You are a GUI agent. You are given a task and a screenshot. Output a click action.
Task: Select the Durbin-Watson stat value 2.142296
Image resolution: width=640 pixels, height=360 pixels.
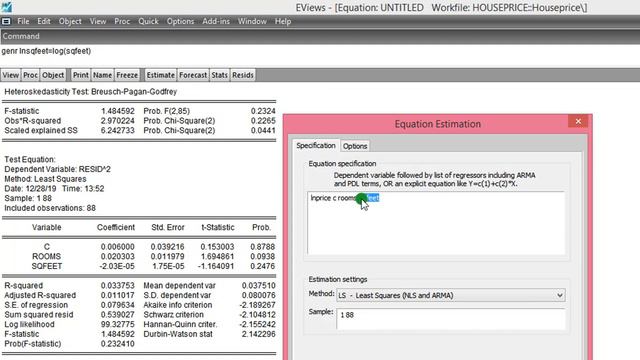258,334
